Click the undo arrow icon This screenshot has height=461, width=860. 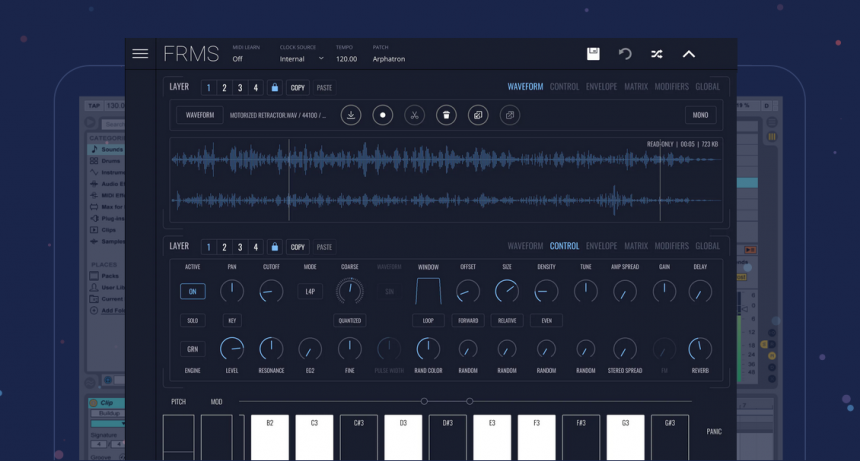(625, 54)
